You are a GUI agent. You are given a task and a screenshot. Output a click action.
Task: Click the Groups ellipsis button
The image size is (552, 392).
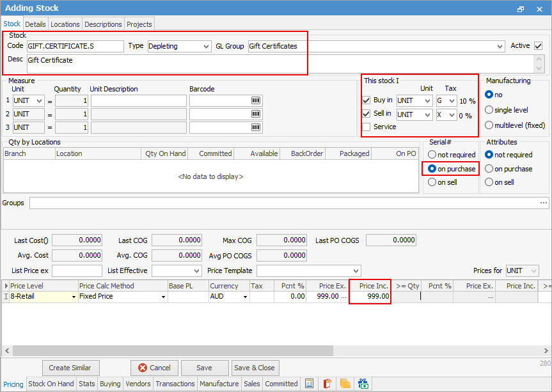pyautogui.click(x=544, y=203)
